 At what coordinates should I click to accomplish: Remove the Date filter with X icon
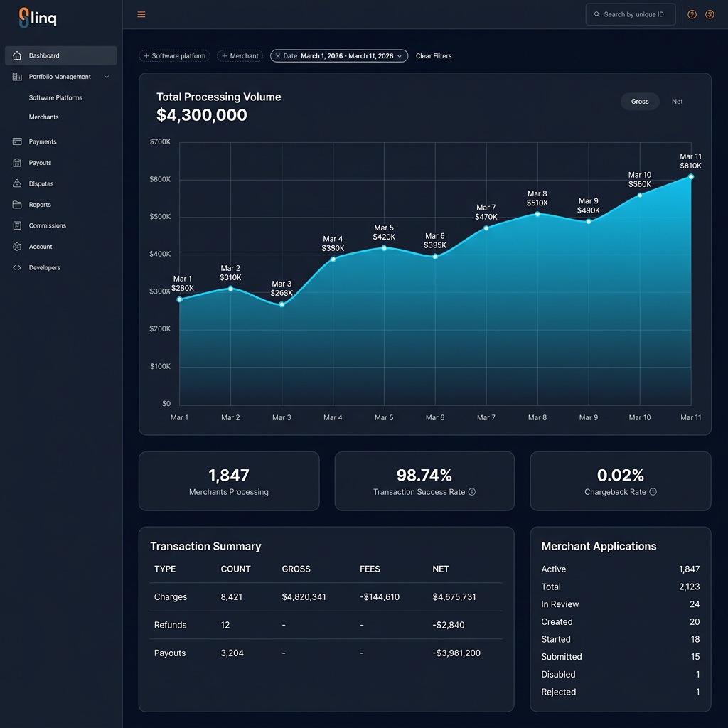(x=278, y=56)
